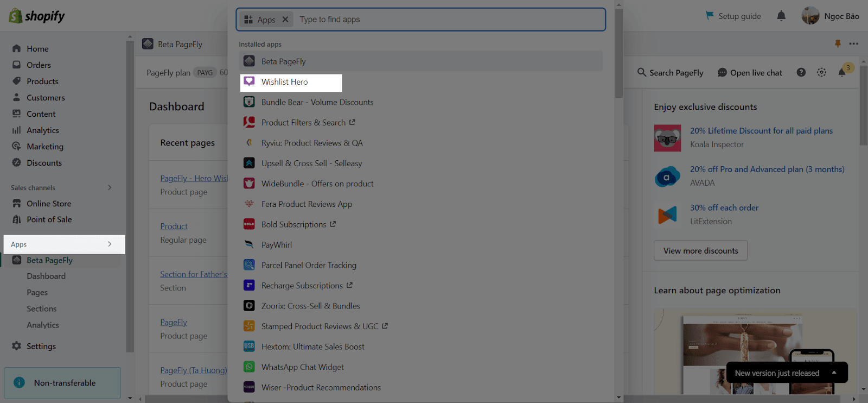The image size is (868, 403).
Task: Click the Parcel Panel app icon
Action: (x=249, y=265)
